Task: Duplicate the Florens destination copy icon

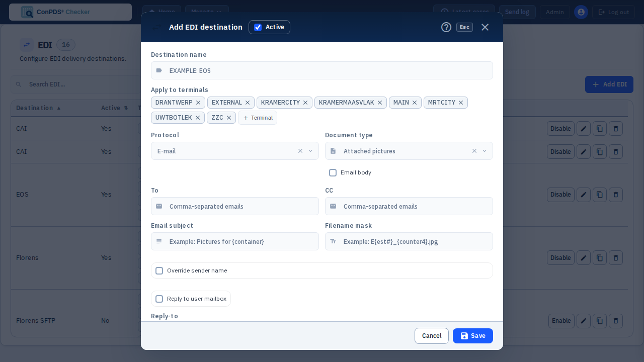Action: [x=600, y=258]
